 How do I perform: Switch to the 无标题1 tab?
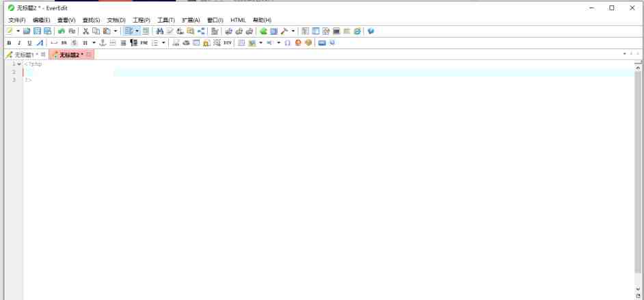coord(25,55)
